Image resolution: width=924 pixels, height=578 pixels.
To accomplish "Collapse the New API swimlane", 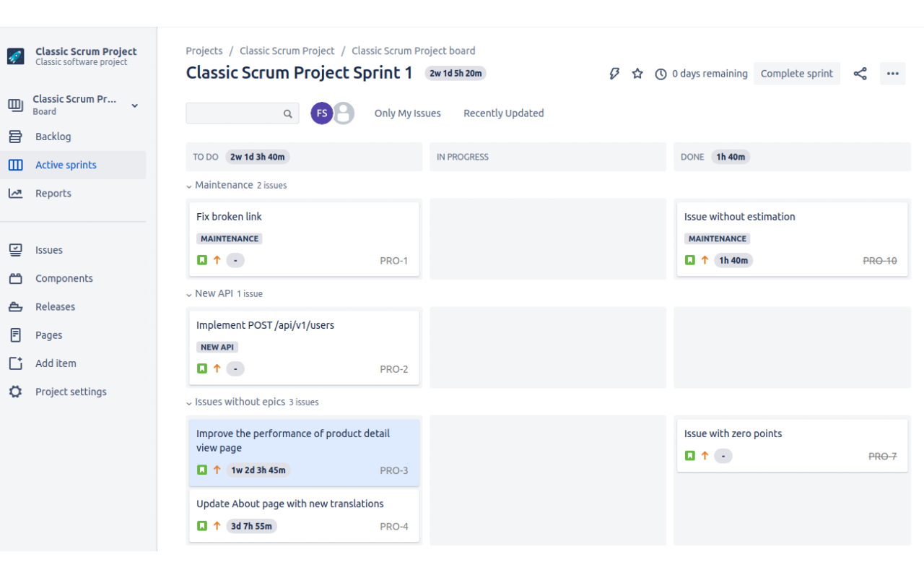I will (188, 293).
